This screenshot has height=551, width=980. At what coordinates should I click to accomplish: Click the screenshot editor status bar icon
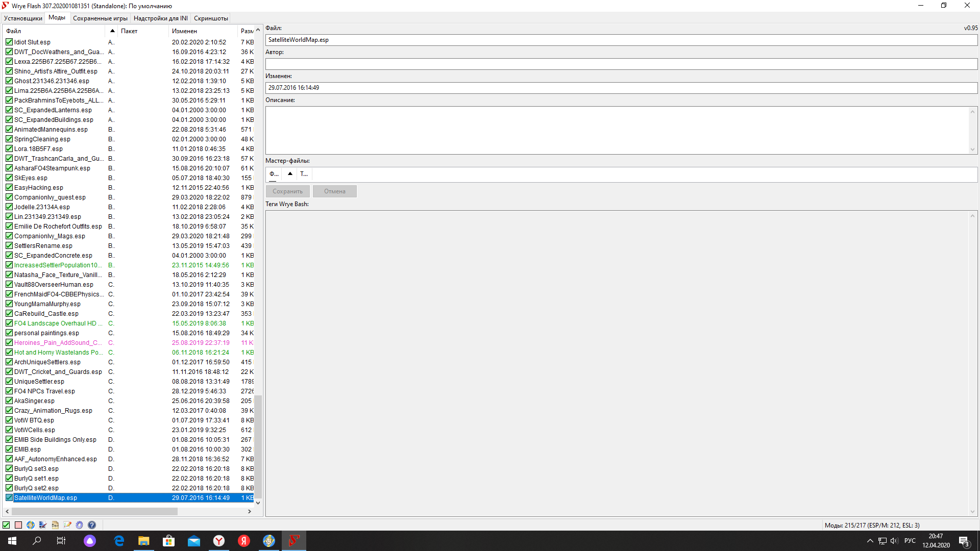(x=43, y=525)
